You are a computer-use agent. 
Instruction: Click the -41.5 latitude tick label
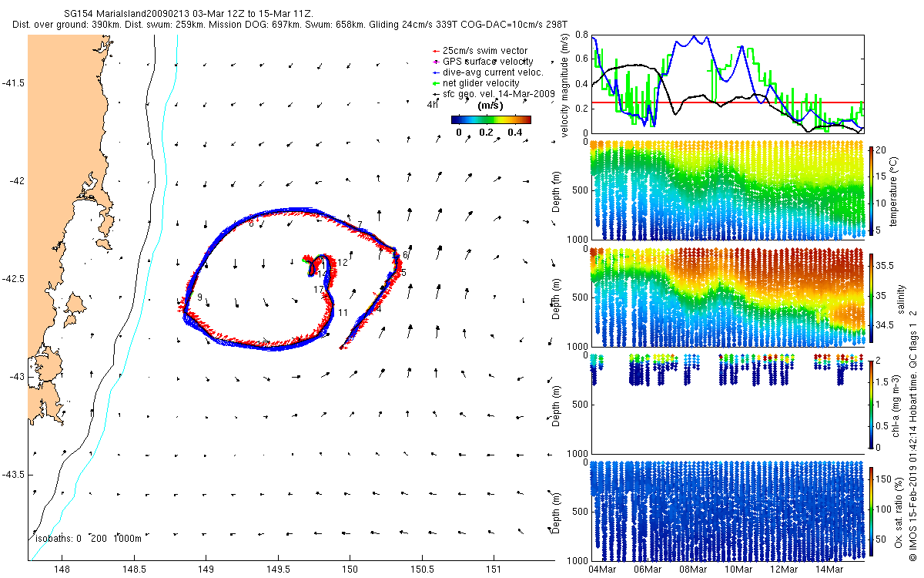point(14,83)
